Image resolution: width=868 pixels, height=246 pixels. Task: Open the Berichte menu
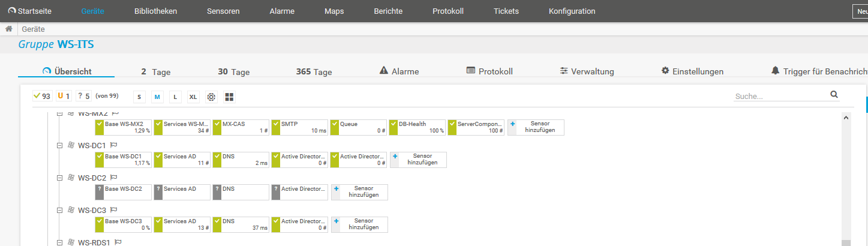(388, 11)
